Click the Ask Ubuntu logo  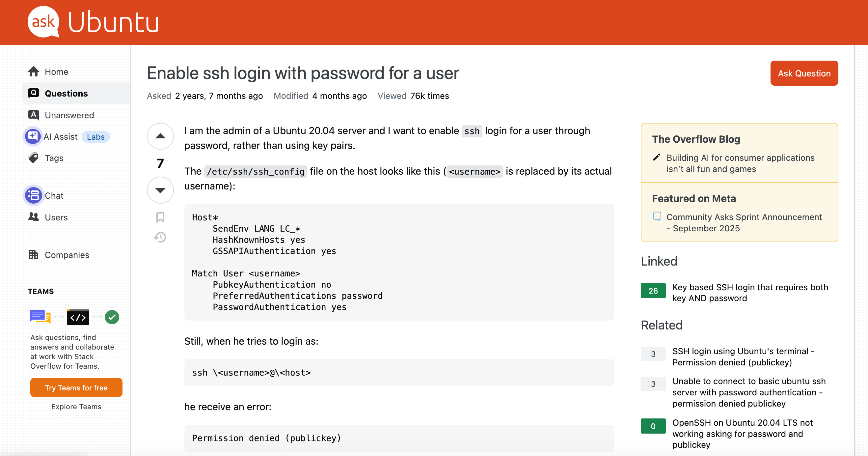[x=93, y=22]
